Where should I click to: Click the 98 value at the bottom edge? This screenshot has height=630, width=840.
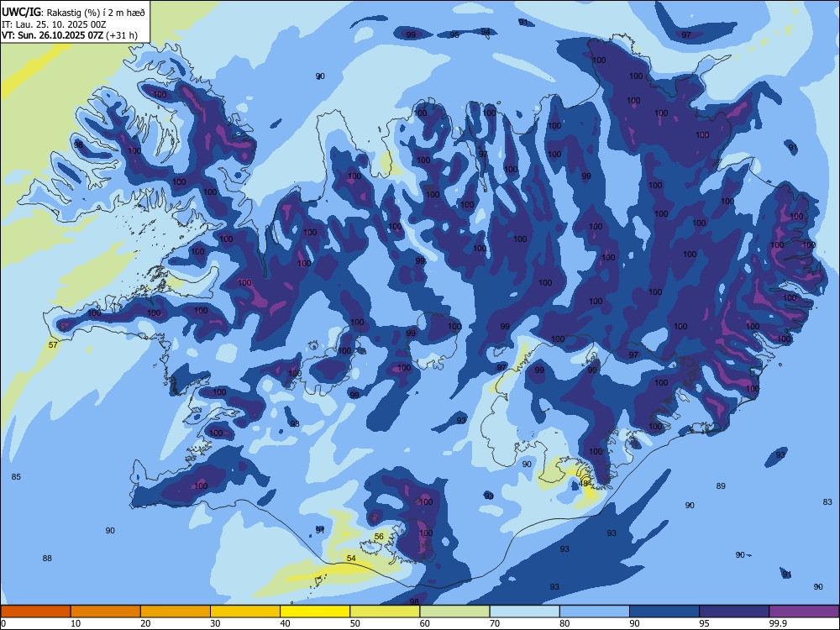tap(413, 601)
